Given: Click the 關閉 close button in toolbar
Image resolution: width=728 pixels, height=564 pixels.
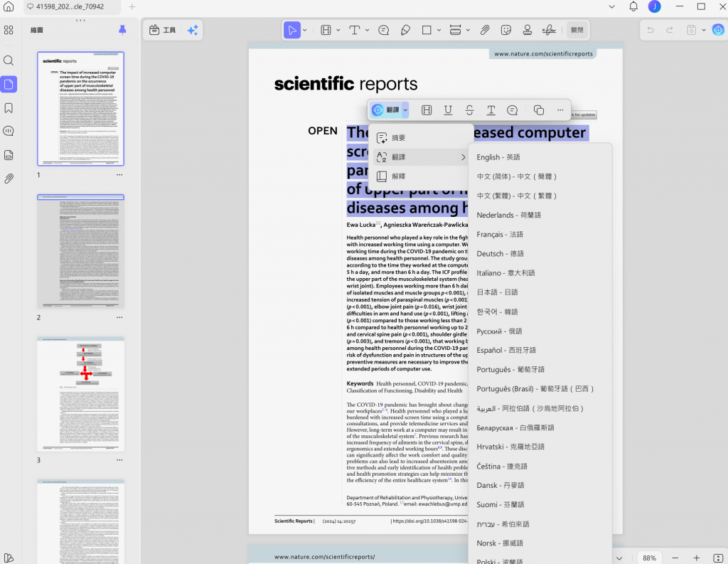Looking at the screenshot, I should click(577, 30).
